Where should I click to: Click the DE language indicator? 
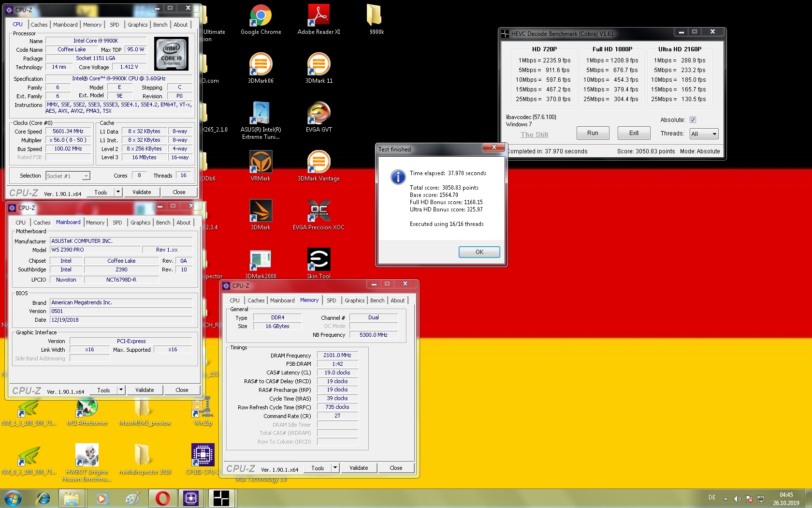point(712,497)
